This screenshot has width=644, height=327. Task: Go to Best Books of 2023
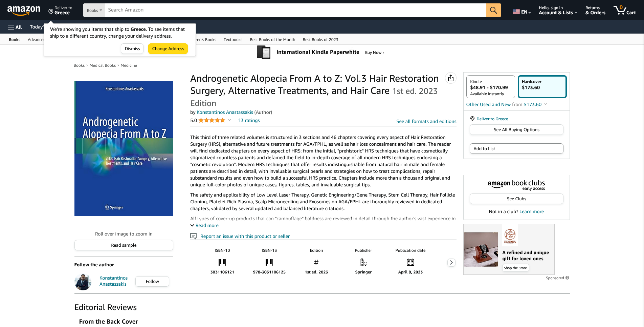click(320, 40)
